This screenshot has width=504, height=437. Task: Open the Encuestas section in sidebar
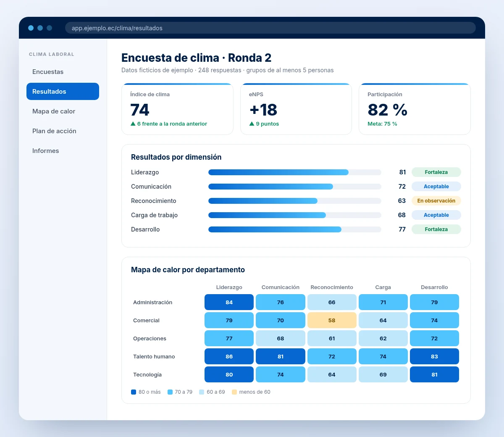[x=63, y=72]
